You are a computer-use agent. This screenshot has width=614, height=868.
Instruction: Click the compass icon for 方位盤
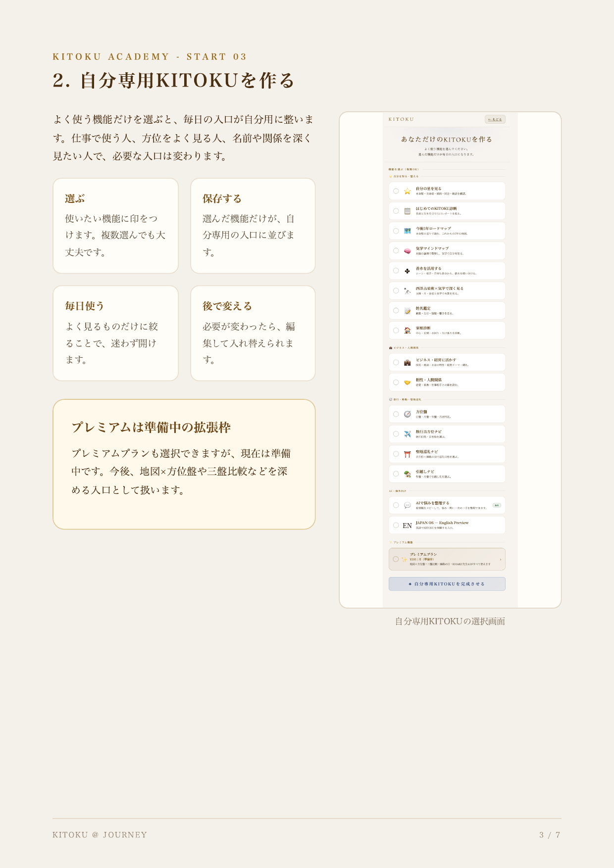(407, 414)
